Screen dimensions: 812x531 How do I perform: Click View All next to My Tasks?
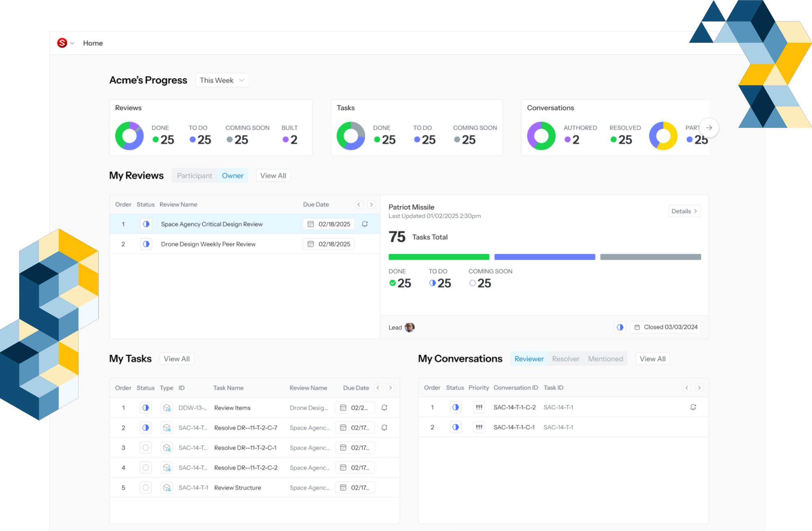coord(176,359)
